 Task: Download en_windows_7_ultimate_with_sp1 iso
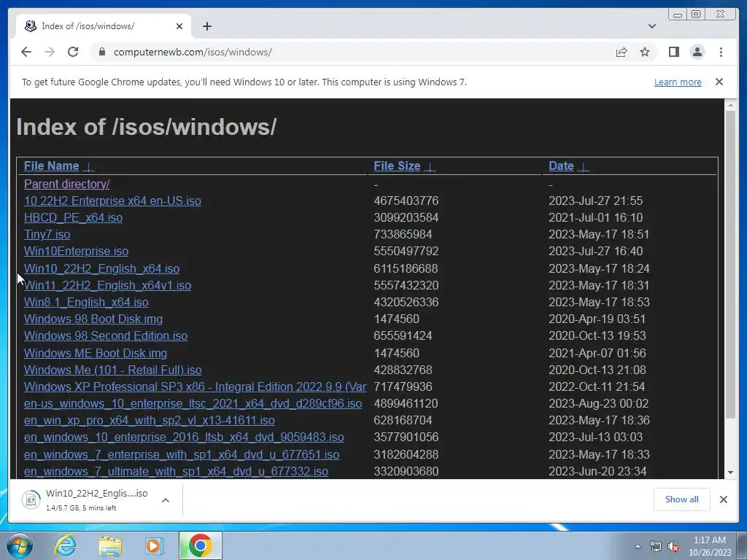click(x=177, y=472)
